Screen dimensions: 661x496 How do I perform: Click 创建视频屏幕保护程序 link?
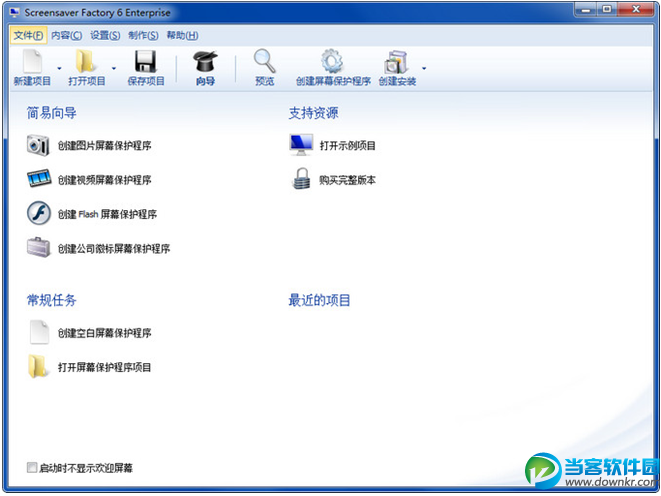coord(105,180)
